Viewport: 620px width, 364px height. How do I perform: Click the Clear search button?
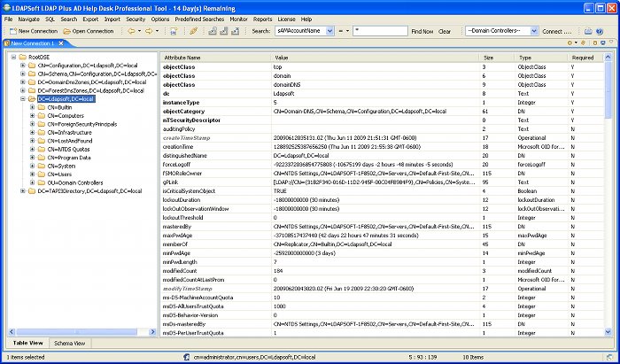click(445, 31)
